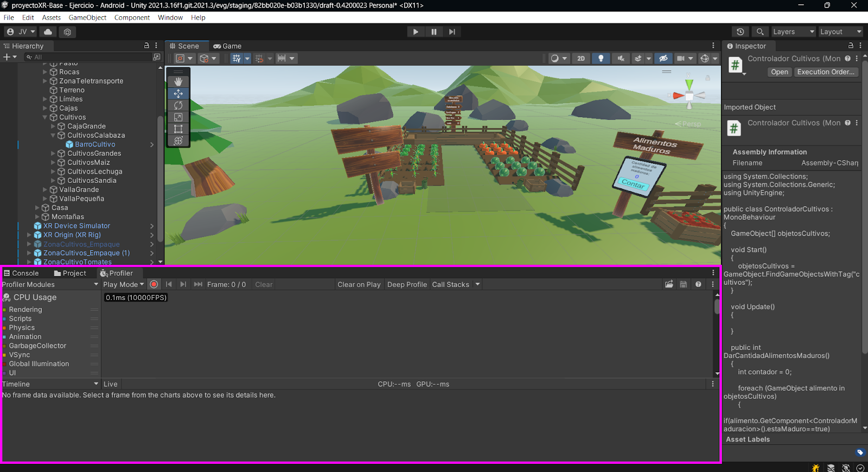Screen dimensions: 868x472
Task: Click the Execution Order button
Action: (x=825, y=72)
